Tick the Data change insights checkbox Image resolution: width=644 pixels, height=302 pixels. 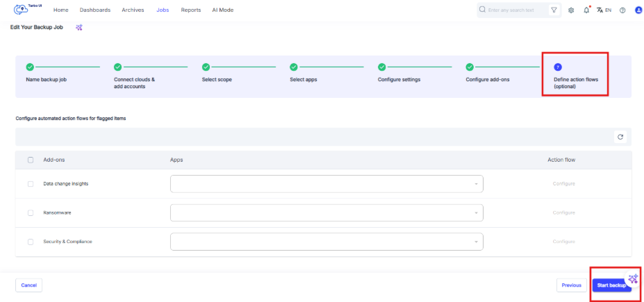point(31,184)
